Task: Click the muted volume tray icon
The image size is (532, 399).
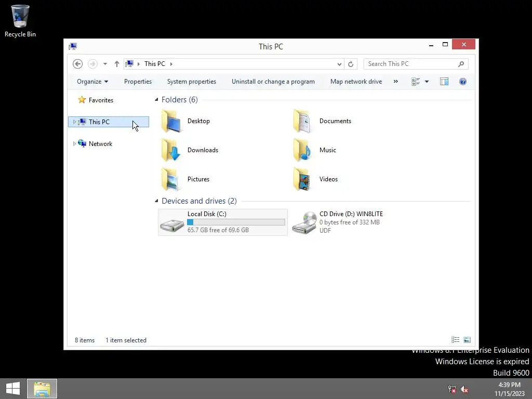Action: pyautogui.click(x=464, y=389)
